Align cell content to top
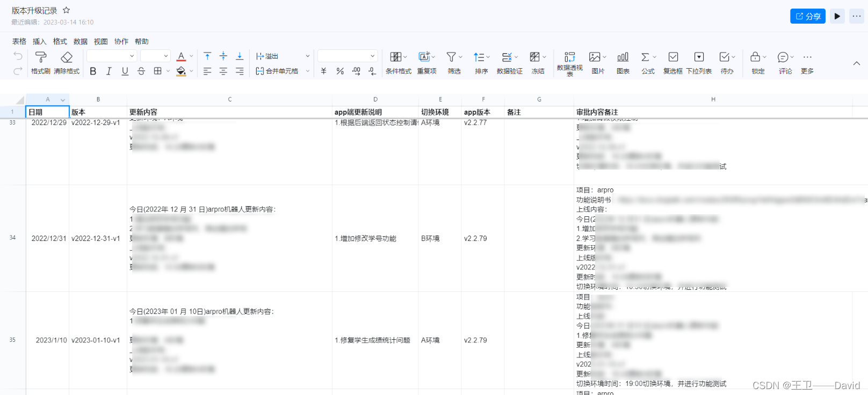The height and width of the screenshot is (395, 868). [x=207, y=56]
